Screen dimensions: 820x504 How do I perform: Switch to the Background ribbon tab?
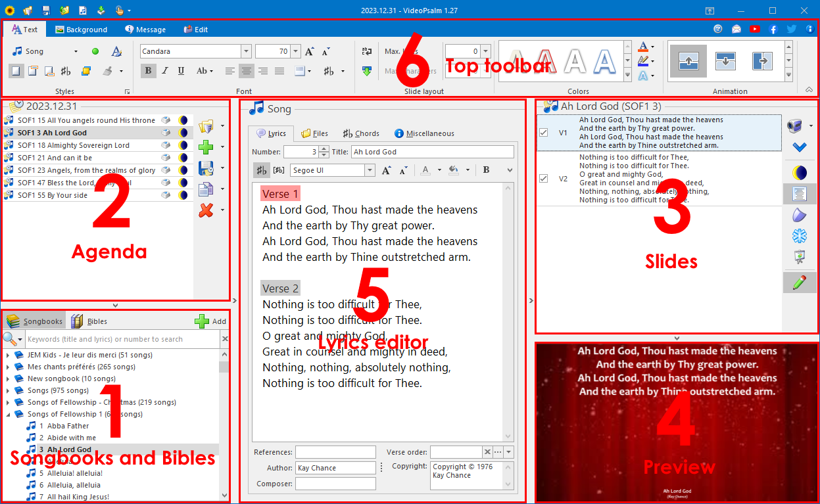[x=81, y=29]
